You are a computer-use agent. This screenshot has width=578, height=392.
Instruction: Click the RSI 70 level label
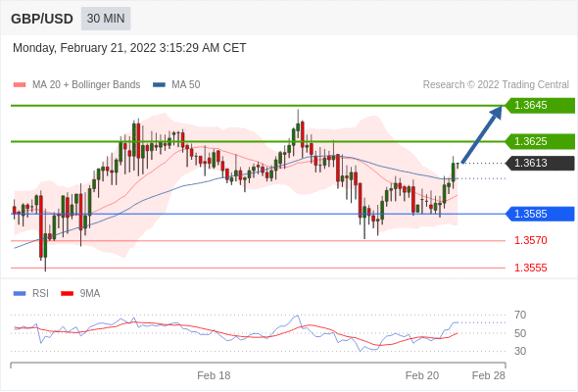point(520,315)
